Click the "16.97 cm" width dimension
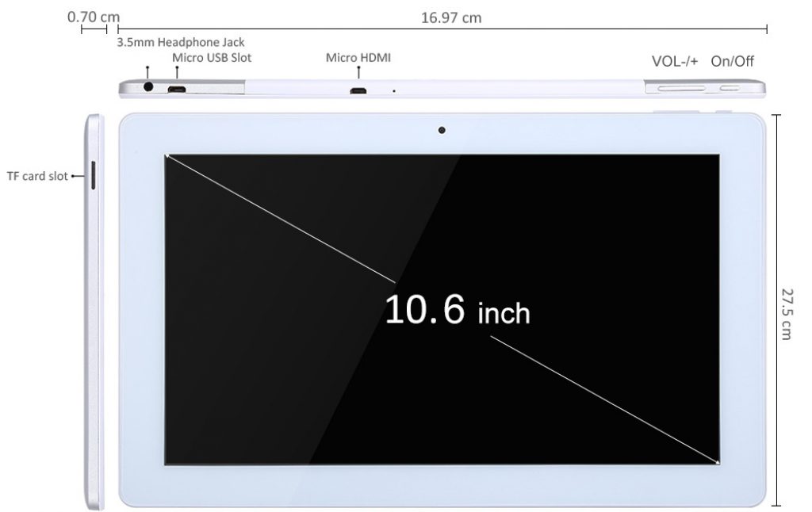Image resolution: width=812 pixels, height=512 pixels. click(450, 17)
